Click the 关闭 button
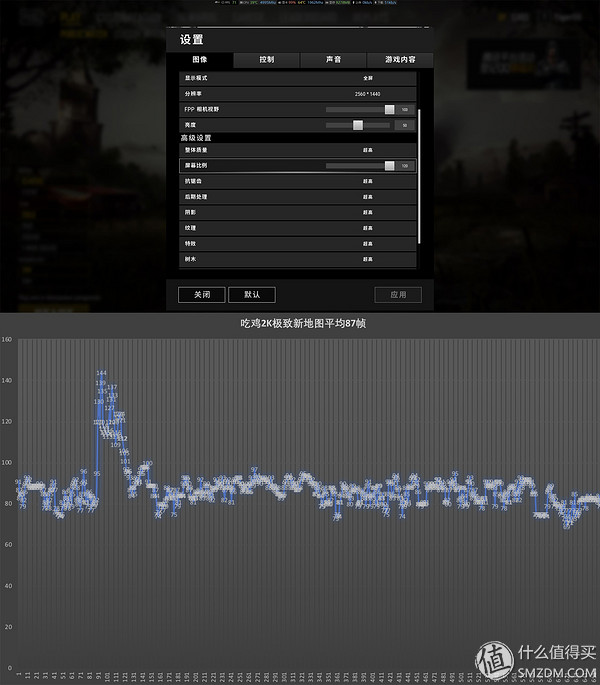The height and width of the screenshot is (685, 600). coord(202,295)
